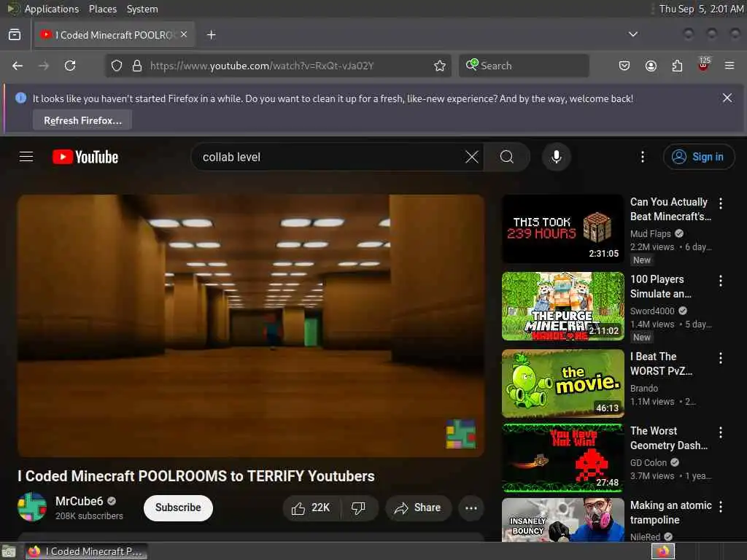The image size is (747, 560).
Task: Open MrCube6 channel avatar
Action: click(x=32, y=507)
